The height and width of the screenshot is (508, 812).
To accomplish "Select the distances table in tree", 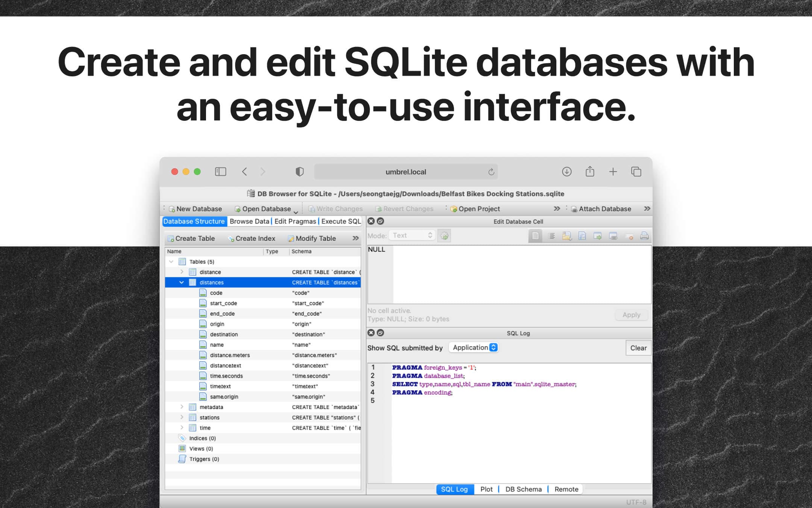I will coord(211,282).
